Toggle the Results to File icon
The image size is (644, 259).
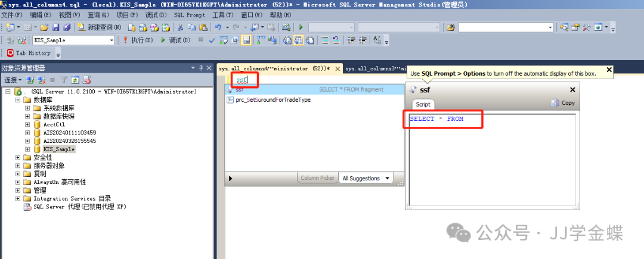[x=310, y=40]
